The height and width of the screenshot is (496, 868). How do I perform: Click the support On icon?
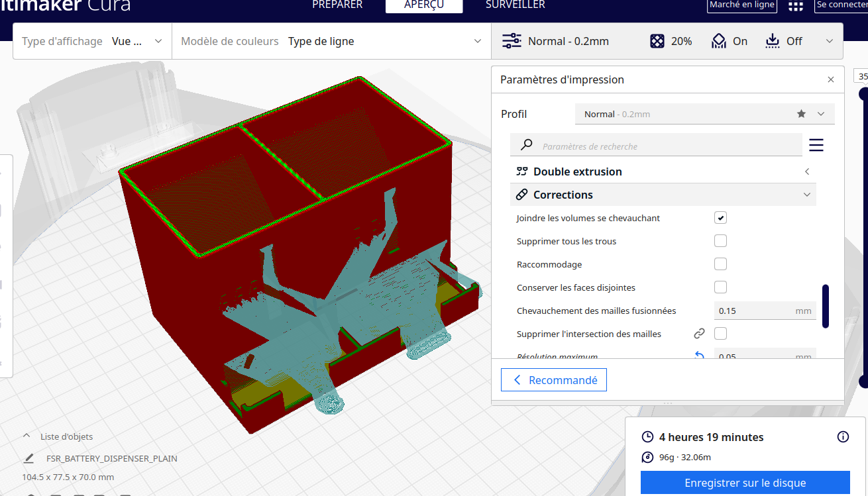click(719, 41)
